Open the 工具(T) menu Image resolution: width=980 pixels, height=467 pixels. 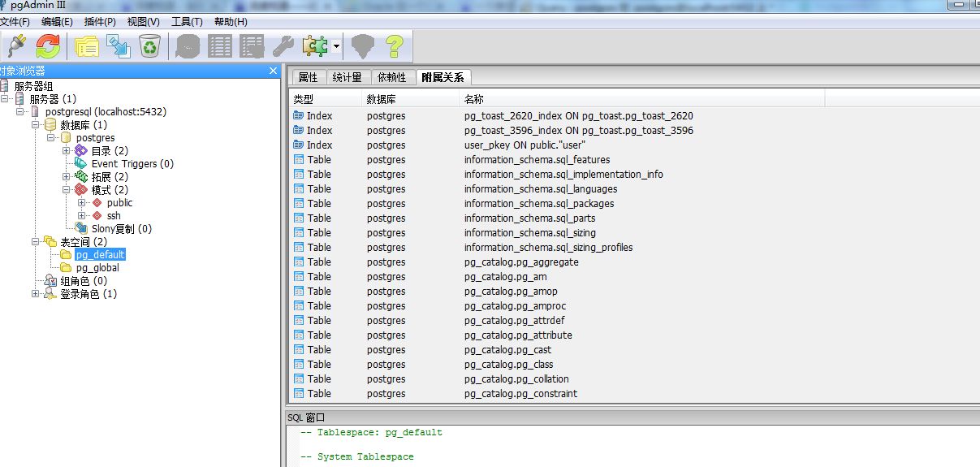[x=187, y=21]
